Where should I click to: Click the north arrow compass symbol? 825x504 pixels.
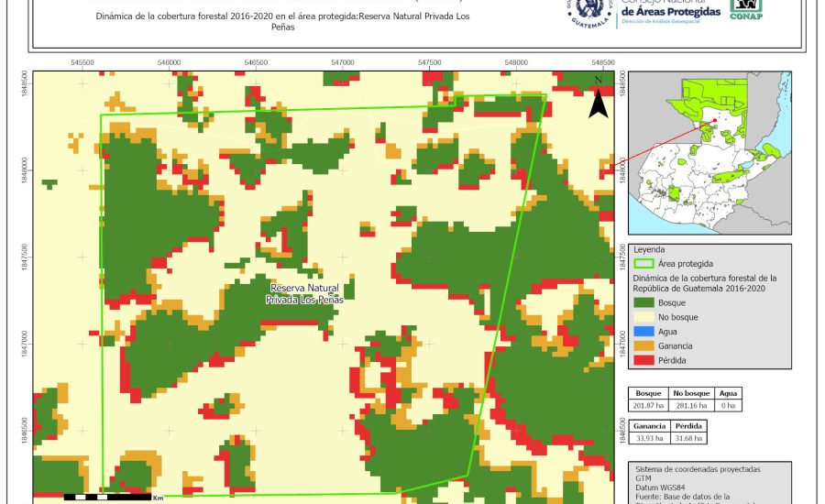click(598, 99)
